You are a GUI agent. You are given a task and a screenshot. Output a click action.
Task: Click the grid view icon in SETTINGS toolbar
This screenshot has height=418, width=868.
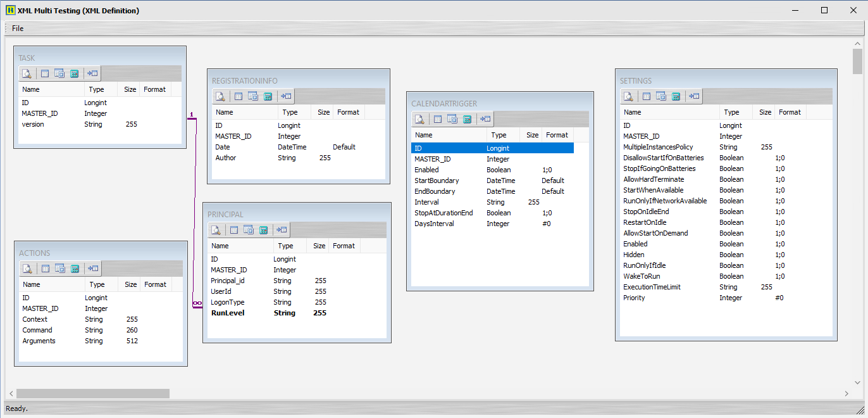pos(647,96)
